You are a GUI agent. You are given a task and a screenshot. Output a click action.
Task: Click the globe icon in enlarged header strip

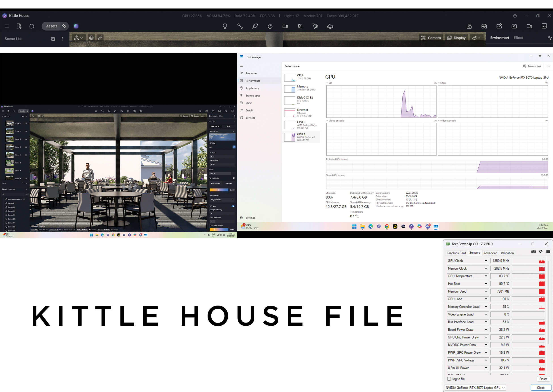(91, 38)
